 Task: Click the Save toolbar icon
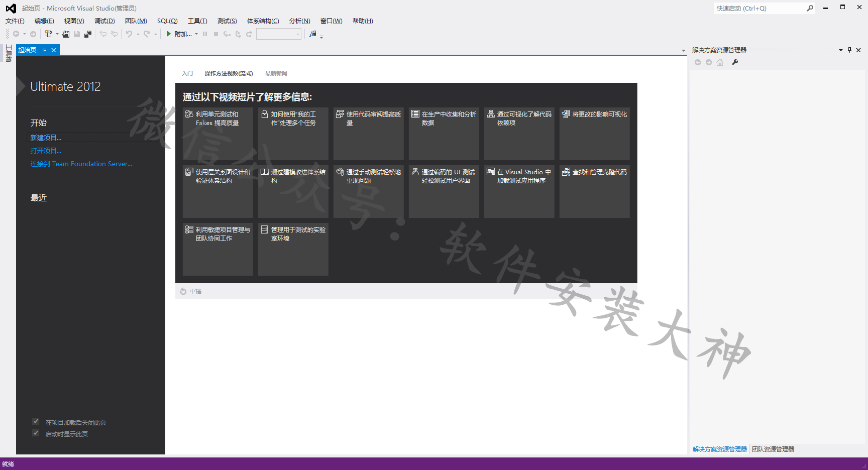(77, 34)
